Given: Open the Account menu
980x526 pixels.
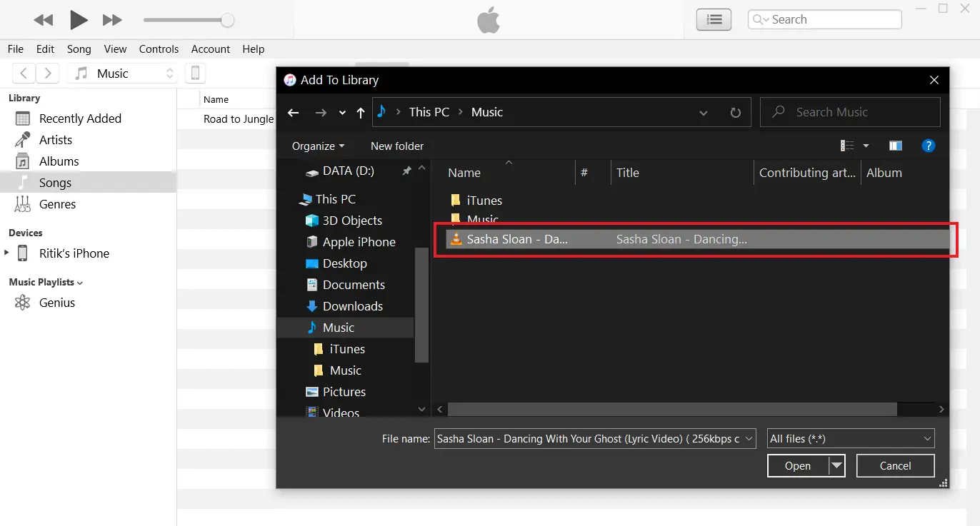Looking at the screenshot, I should click(x=211, y=49).
